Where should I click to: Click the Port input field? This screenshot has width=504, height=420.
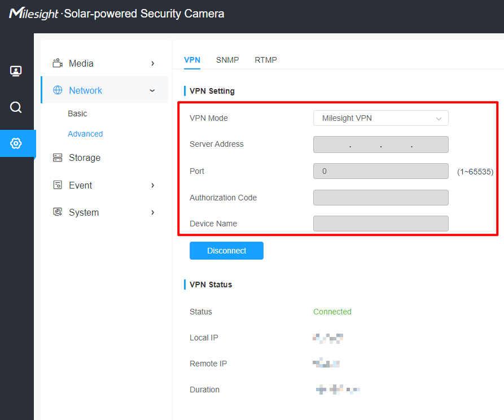[x=380, y=171]
